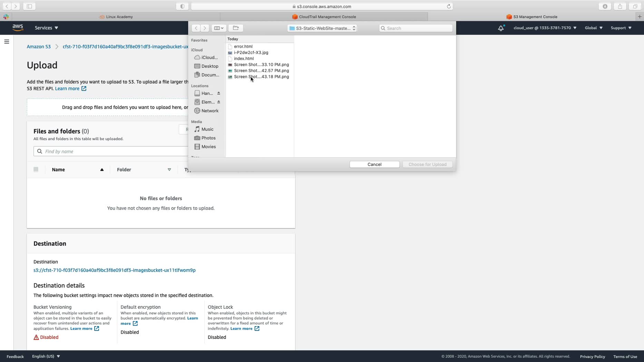This screenshot has height=362, width=644.
Task: Expand the Support dropdown menu
Action: click(621, 28)
